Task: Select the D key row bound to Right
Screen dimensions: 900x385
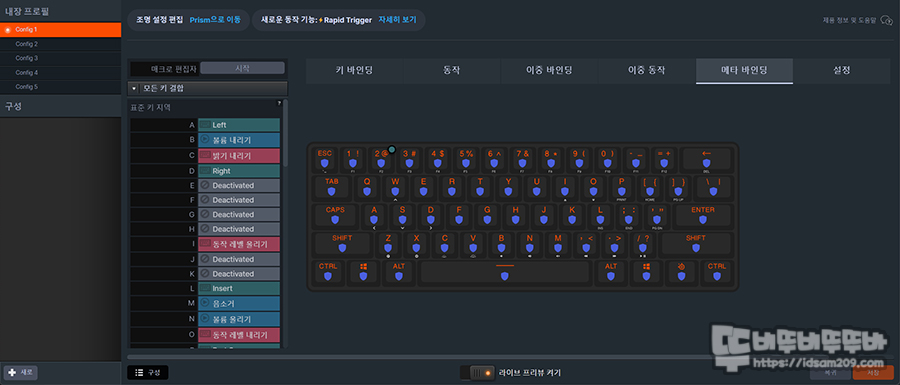Action: [x=205, y=170]
